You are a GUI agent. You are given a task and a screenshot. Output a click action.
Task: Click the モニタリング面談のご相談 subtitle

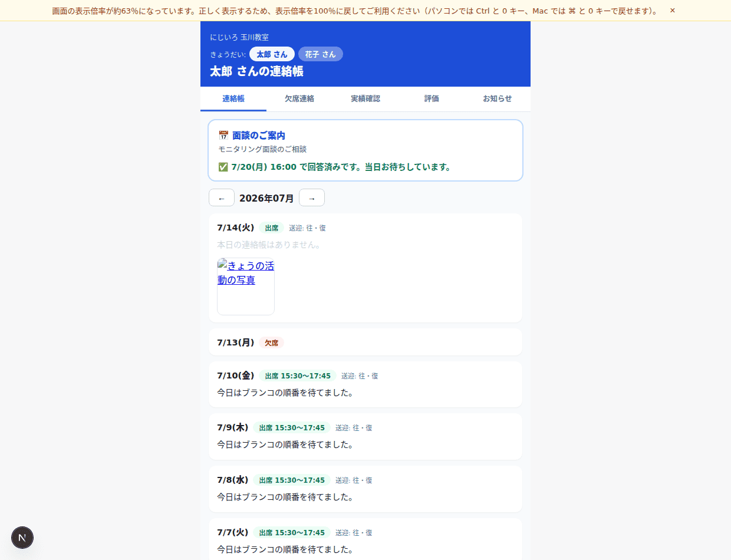262,150
